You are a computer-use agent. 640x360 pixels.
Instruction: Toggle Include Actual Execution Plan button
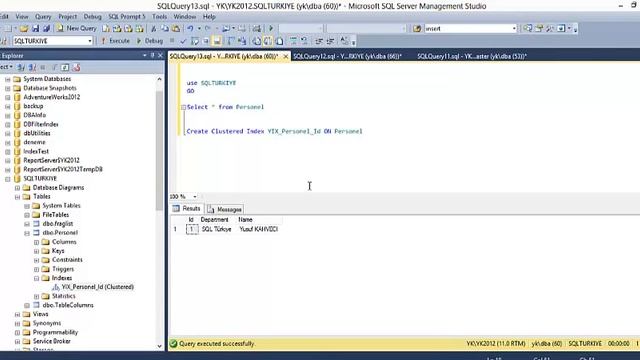231,41
